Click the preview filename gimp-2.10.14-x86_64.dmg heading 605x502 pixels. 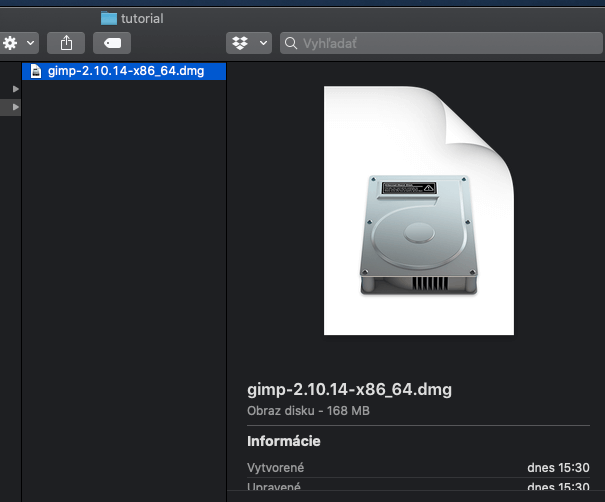click(349, 389)
